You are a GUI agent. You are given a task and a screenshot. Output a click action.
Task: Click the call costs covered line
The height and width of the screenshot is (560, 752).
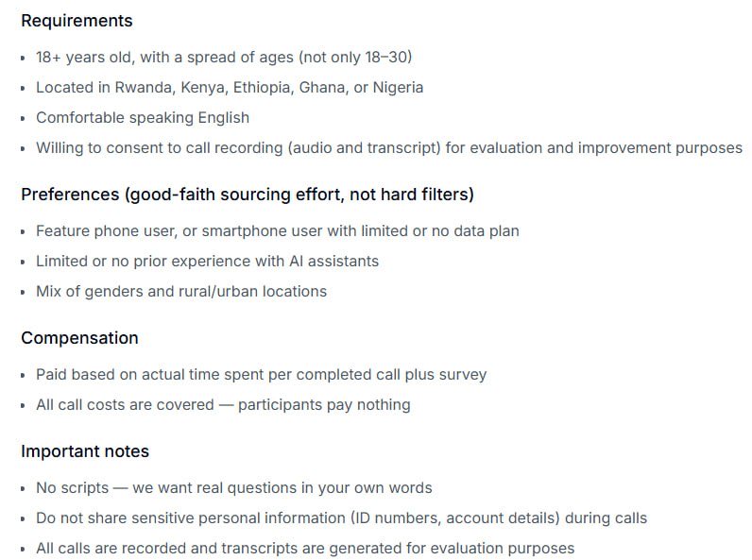click(x=223, y=405)
